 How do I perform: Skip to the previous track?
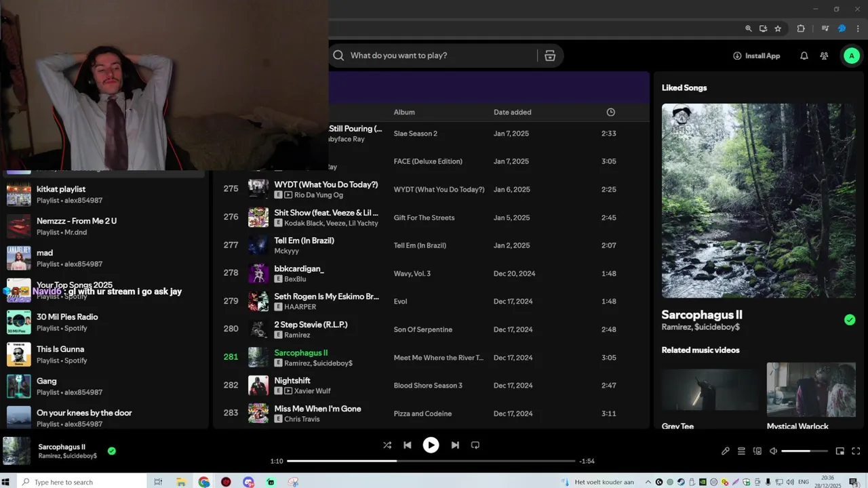click(x=408, y=445)
